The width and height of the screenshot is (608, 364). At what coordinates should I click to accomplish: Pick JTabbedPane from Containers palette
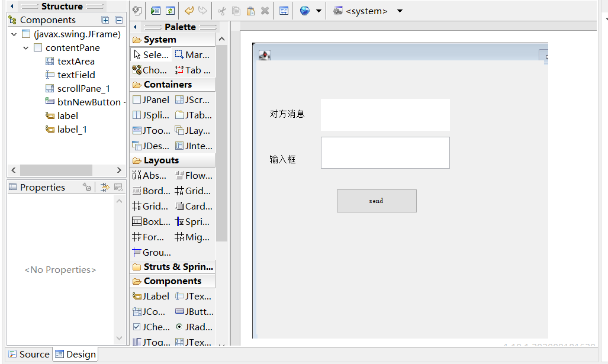point(193,115)
